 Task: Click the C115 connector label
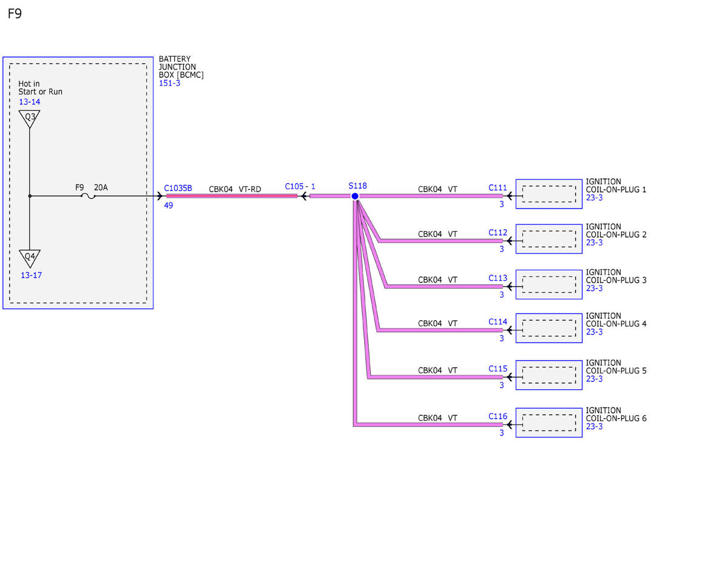point(497,369)
